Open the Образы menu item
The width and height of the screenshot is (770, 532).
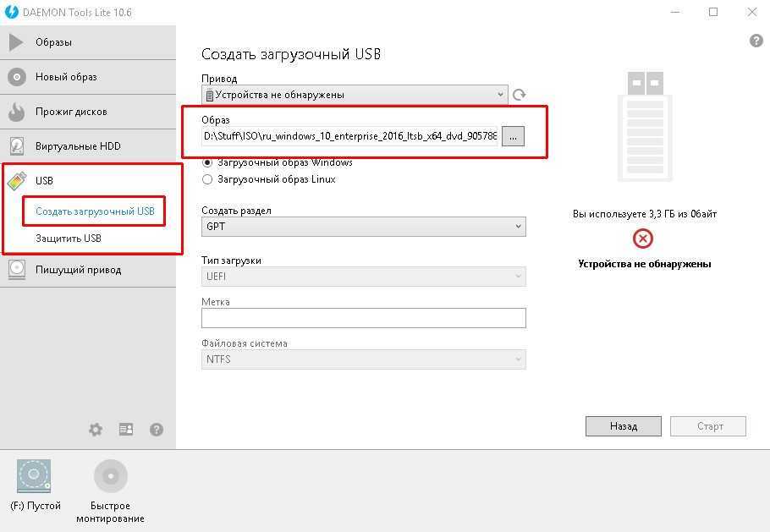tap(53, 42)
